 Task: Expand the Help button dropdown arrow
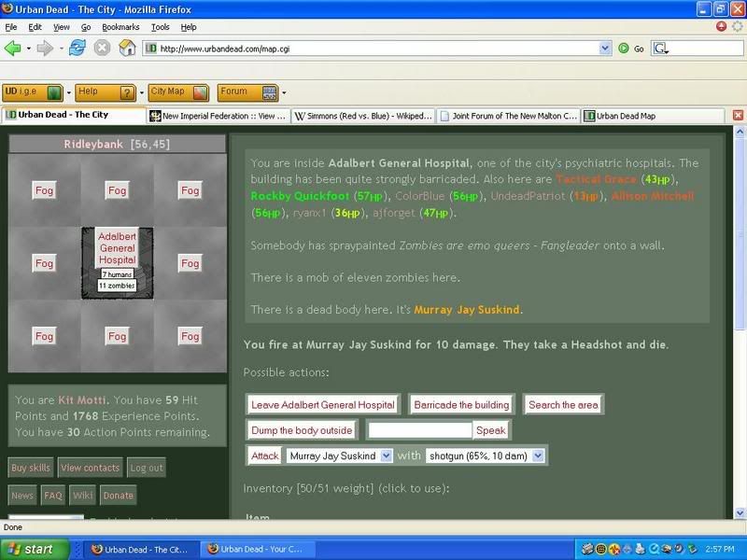(x=142, y=92)
